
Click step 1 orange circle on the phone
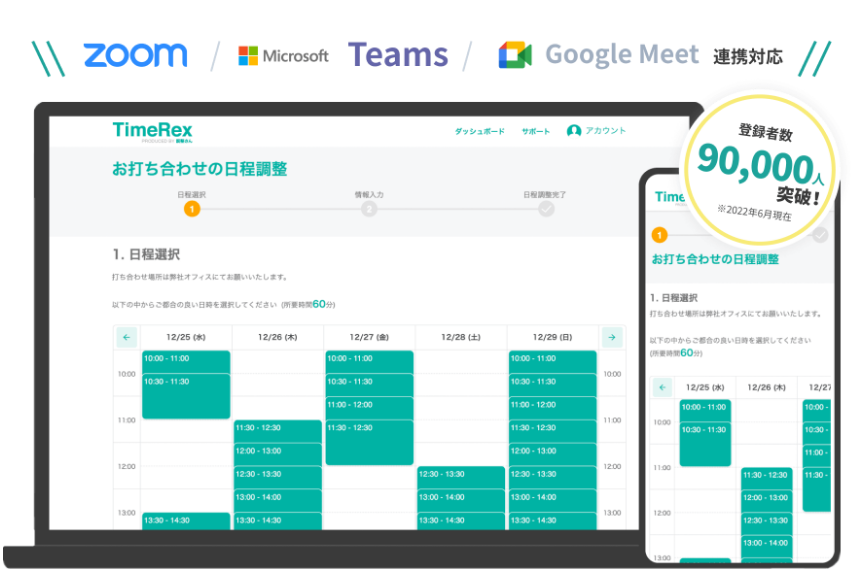pyautogui.click(x=659, y=235)
